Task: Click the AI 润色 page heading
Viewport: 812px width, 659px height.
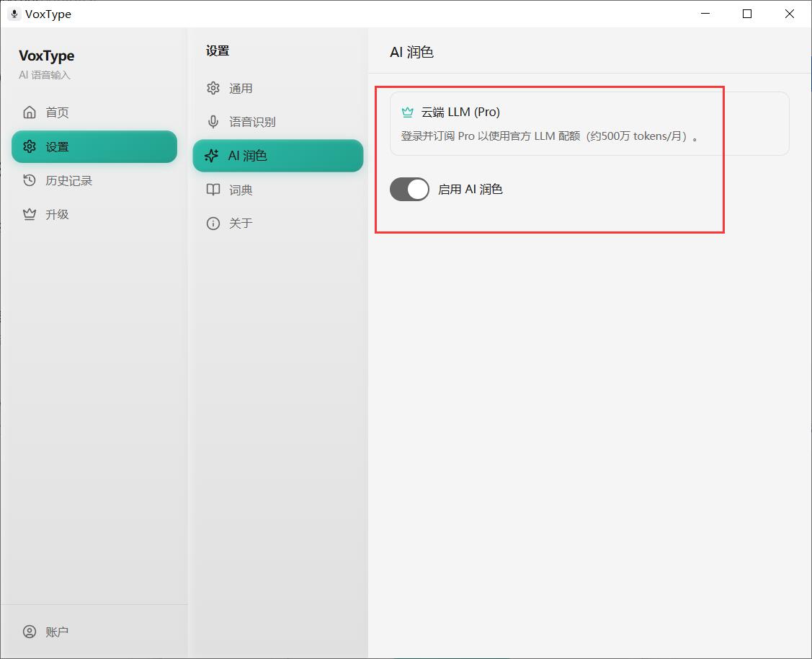Action: [x=411, y=52]
